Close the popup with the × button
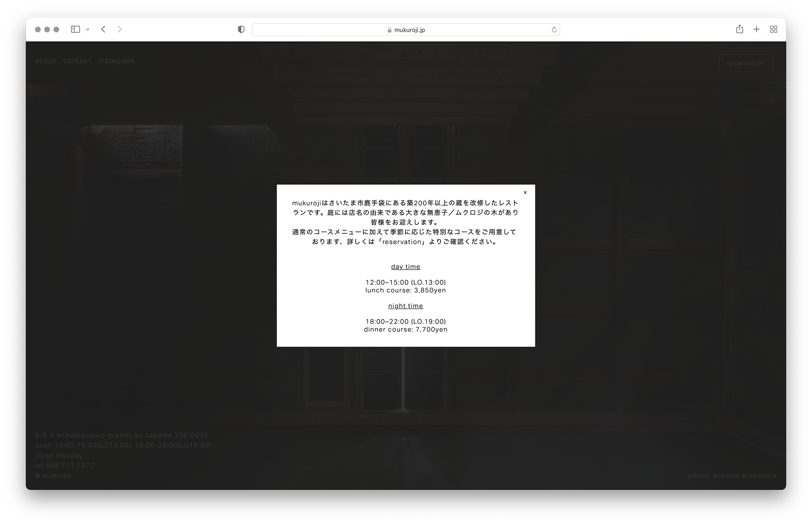812x524 pixels. click(525, 193)
